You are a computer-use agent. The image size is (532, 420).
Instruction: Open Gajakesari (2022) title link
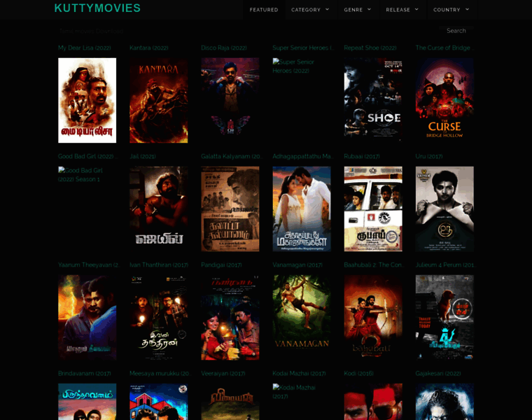438,374
